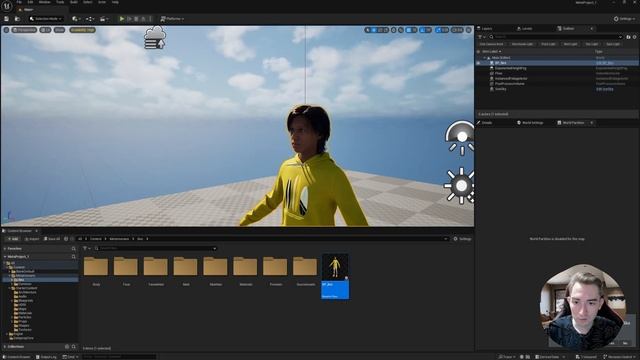This screenshot has height=360, width=640.
Task: Click the Eject playback button
Action: point(143,19)
